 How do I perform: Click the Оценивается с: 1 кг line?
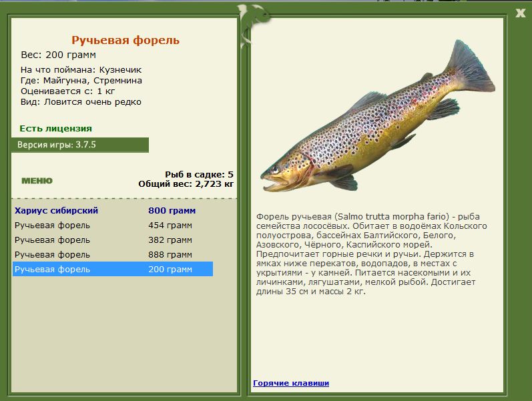[x=68, y=91]
